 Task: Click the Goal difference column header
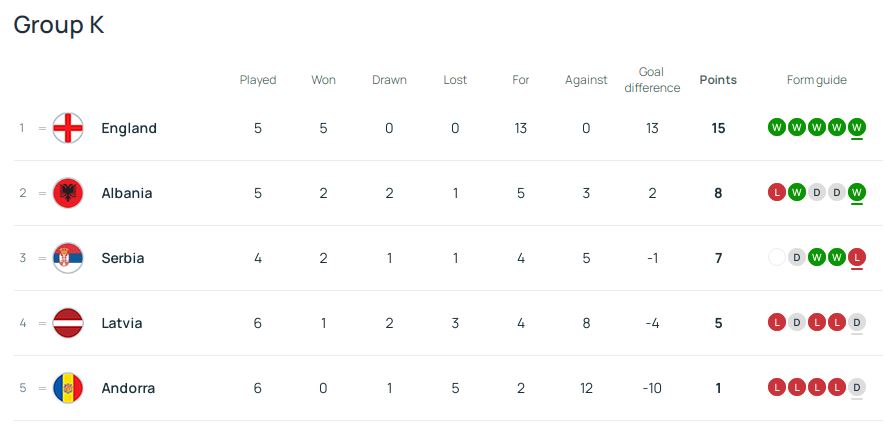click(651, 80)
